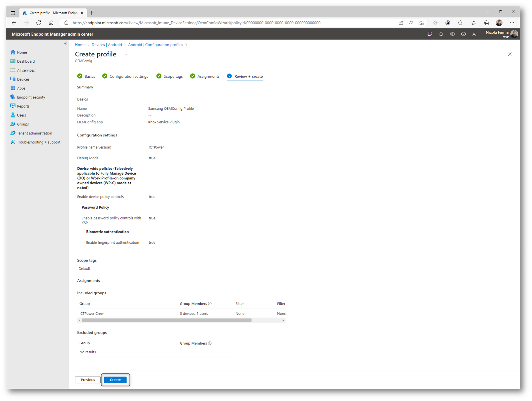Open browser Settings and more menu
Viewport: 532px width, 401px height.
point(512,23)
